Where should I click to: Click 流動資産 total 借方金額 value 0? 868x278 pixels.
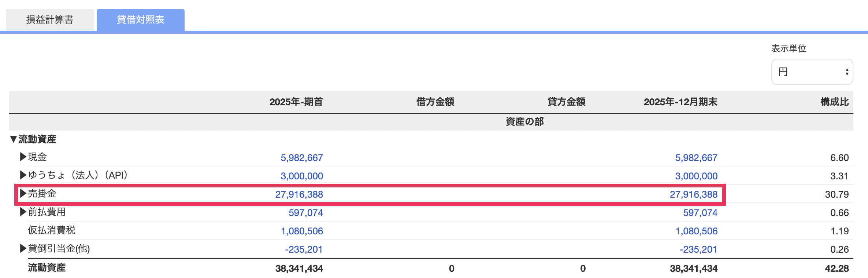click(x=452, y=268)
